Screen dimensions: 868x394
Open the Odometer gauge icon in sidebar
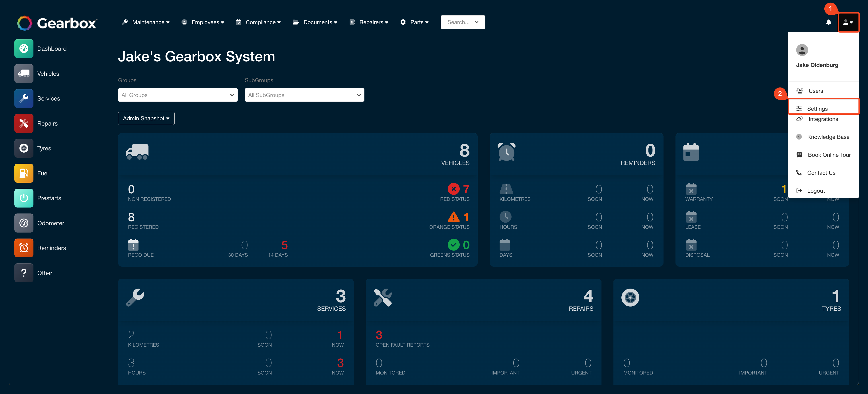[x=23, y=223]
